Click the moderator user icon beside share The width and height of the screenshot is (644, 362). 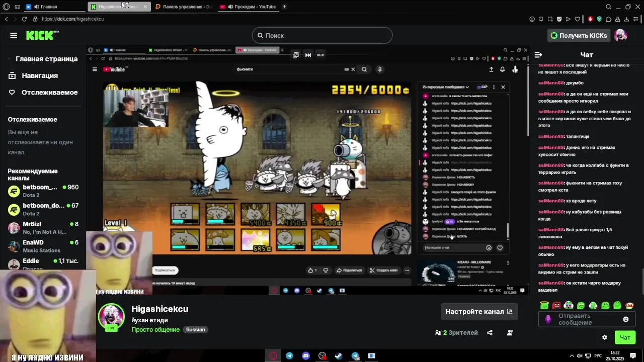pos(510,333)
